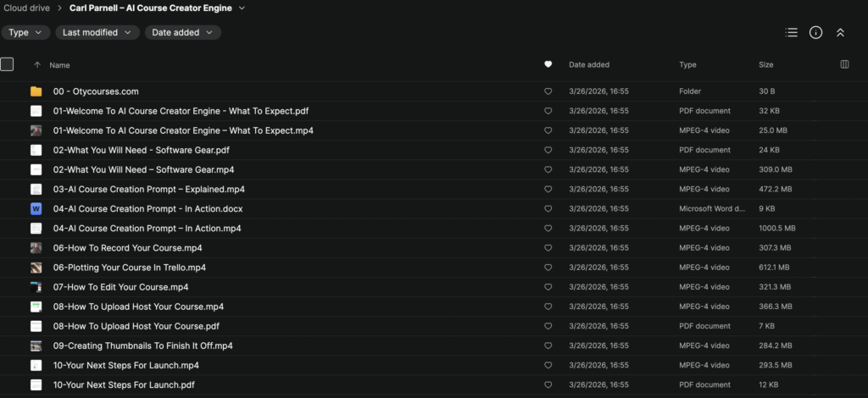Open the info panel icon
The height and width of the screenshot is (398, 868).
[815, 32]
